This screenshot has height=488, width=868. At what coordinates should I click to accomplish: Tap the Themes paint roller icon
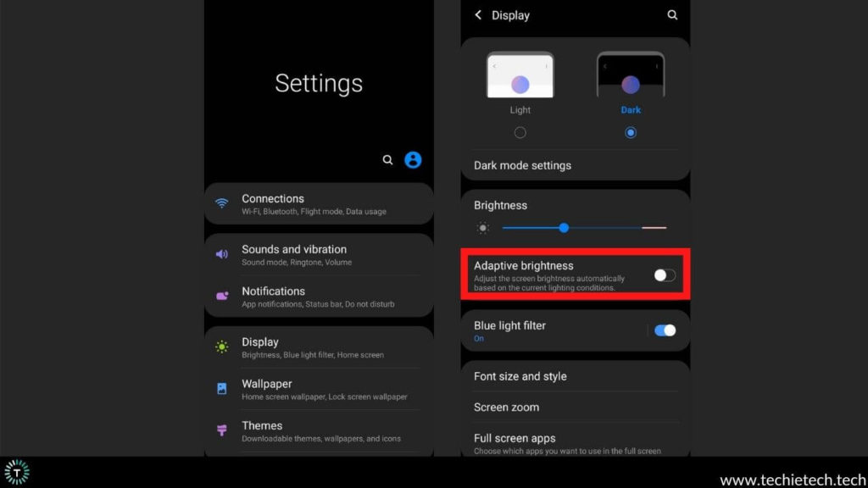point(222,430)
